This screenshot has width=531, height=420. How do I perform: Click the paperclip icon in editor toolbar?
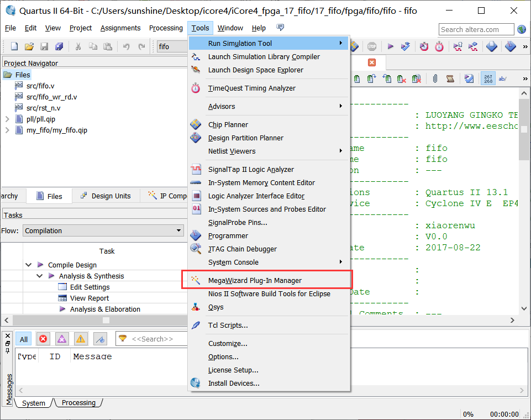coord(435,79)
